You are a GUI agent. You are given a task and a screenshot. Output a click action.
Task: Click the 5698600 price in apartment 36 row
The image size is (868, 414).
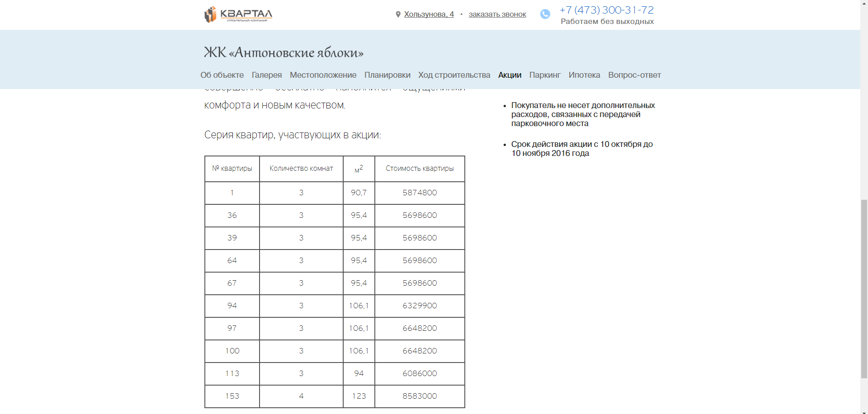420,216
